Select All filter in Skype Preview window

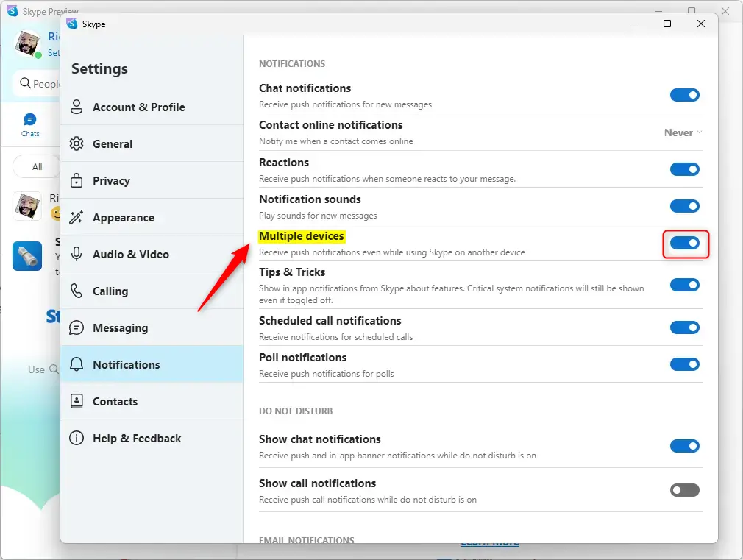point(37,167)
